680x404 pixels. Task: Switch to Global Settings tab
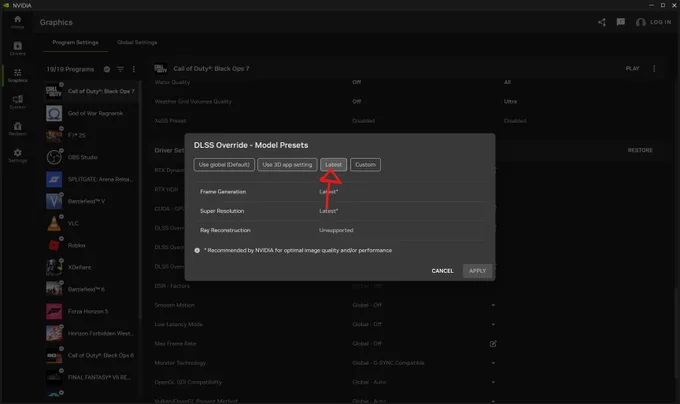[x=137, y=42]
